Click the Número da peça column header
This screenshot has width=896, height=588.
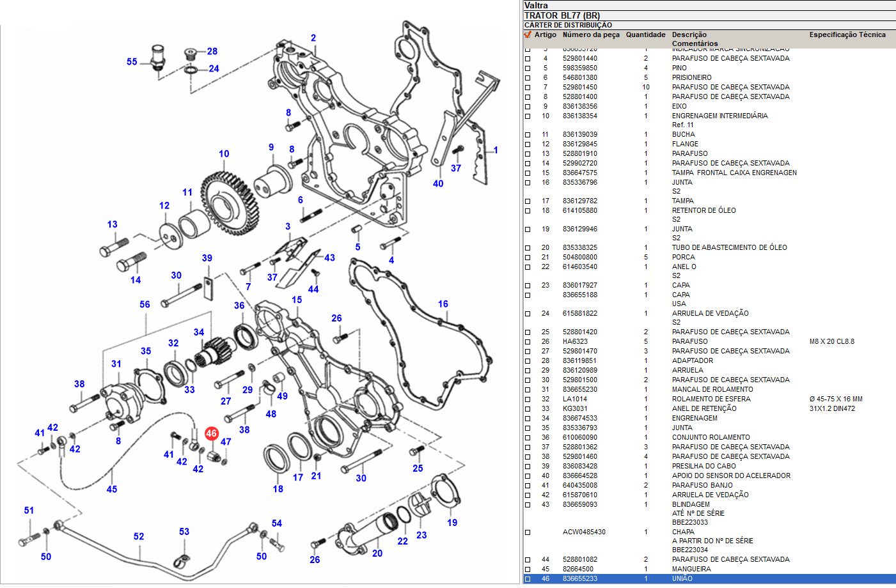click(590, 35)
